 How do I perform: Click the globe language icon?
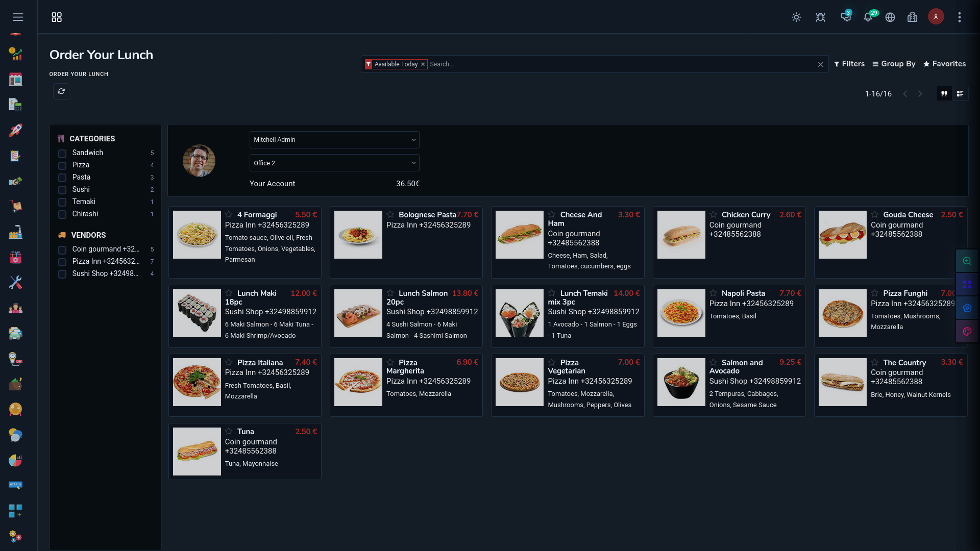pyautogui.click(x=890, y=17)
